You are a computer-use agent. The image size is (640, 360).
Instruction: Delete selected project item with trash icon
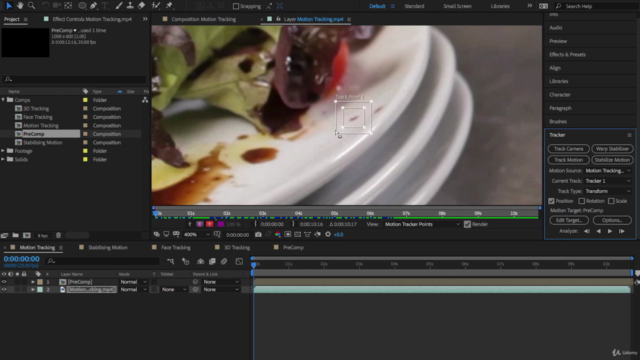(58, 235)
